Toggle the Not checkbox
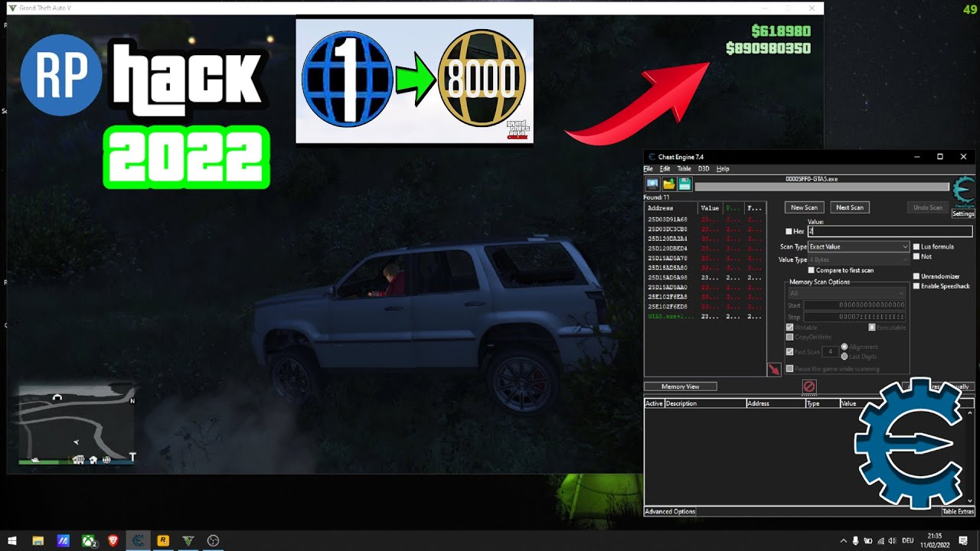Image resolution: width=980 pixels, height=551 pixels. [x=916, y=257]
